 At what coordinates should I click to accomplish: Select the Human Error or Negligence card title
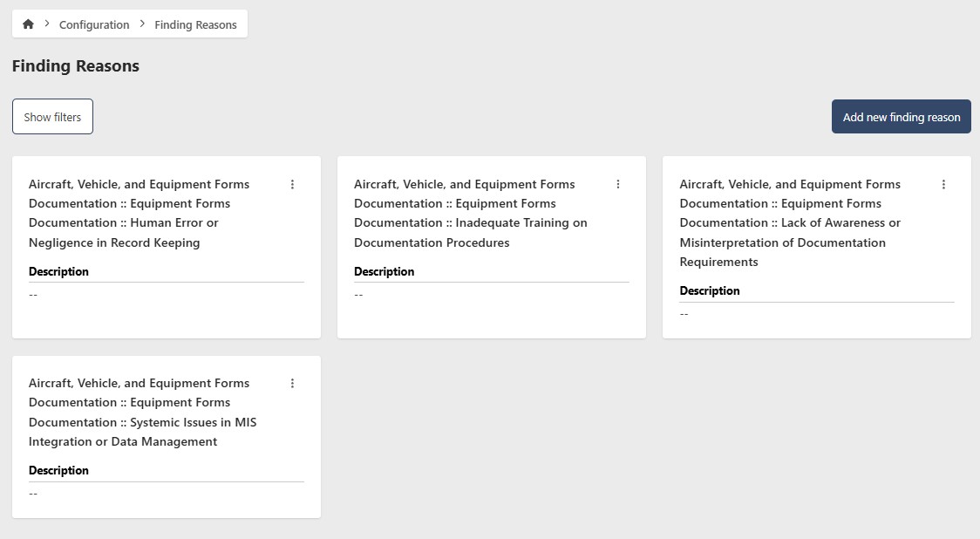140,214
